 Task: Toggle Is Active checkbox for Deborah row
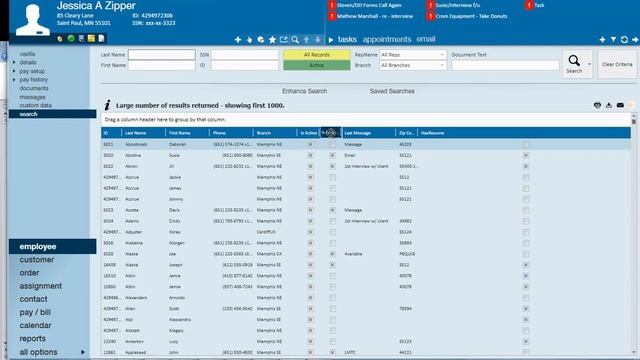[x=310, y=144]
